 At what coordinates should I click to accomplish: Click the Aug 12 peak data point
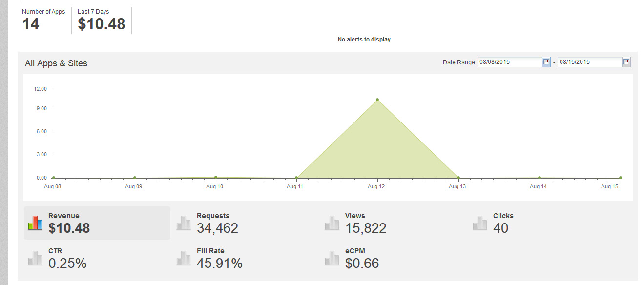coord(377,100)
